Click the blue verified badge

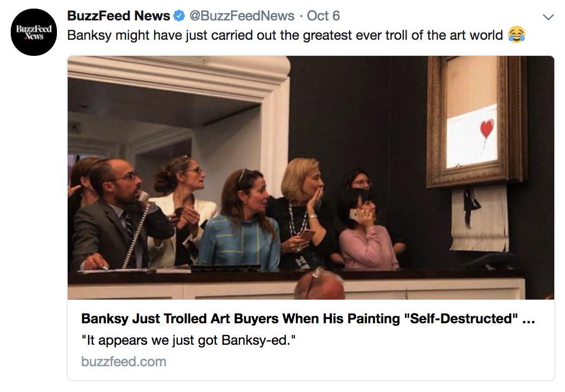tap(179, 16)
